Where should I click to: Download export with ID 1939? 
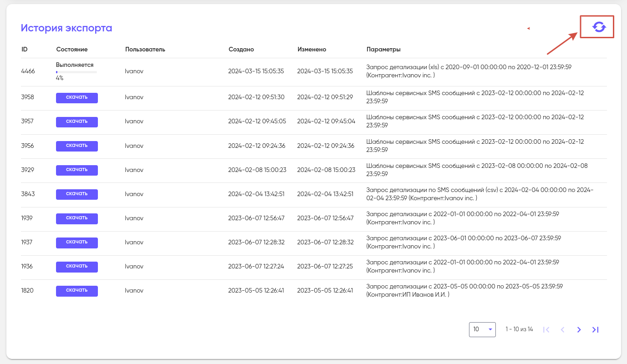(x=76, y=218)
